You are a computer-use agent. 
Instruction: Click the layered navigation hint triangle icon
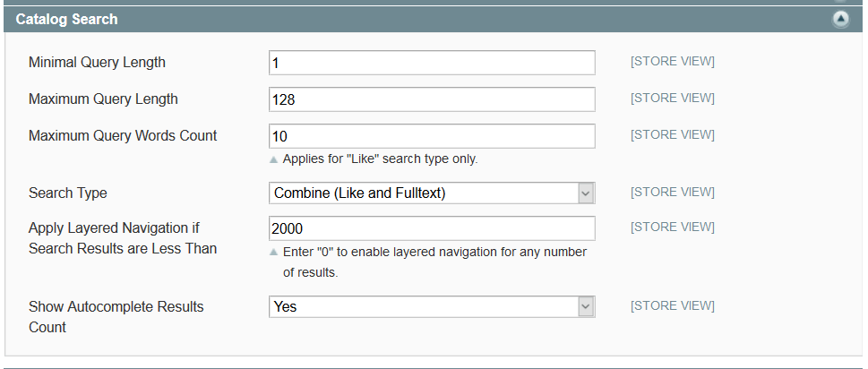(x=274, y=253)
